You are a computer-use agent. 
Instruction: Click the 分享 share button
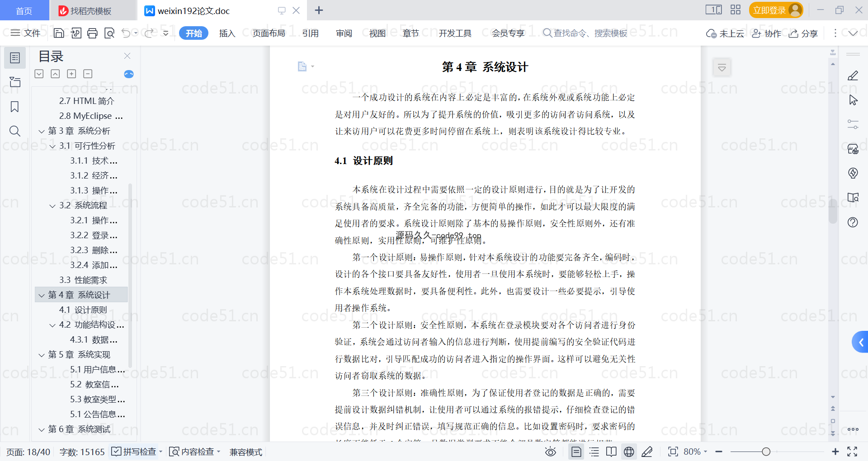click(x=803, y=33)
